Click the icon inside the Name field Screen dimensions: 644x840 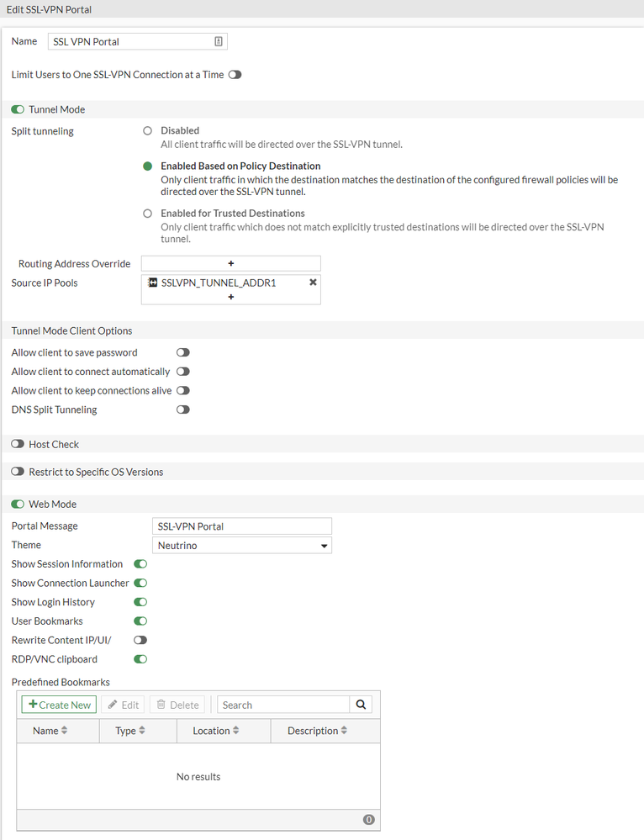click(218, 41)
